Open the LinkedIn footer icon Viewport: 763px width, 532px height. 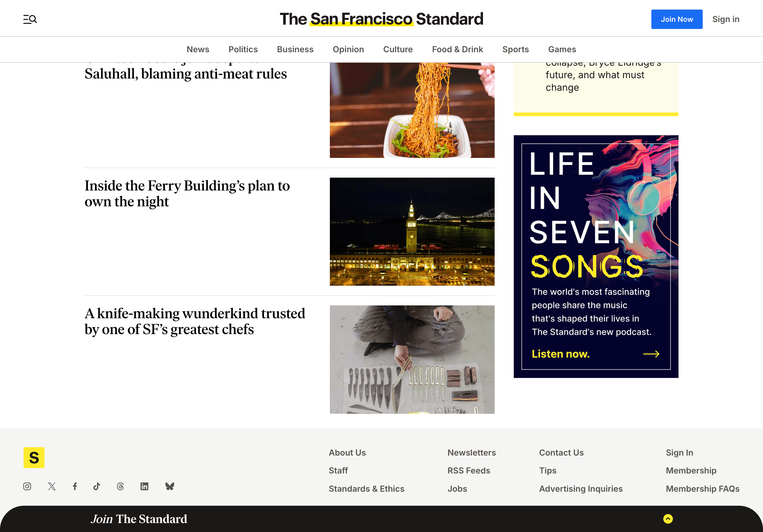144,487
